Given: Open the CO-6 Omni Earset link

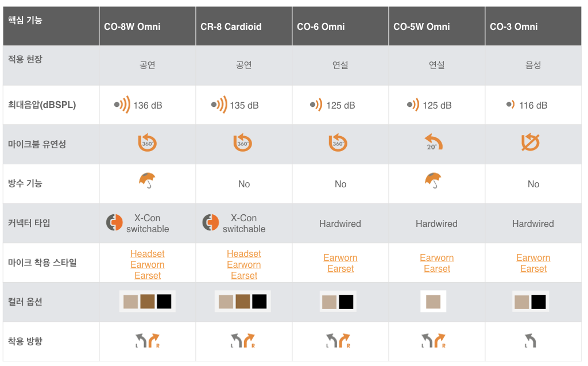Looking at the screenshot, I should [x=341, y=269].
